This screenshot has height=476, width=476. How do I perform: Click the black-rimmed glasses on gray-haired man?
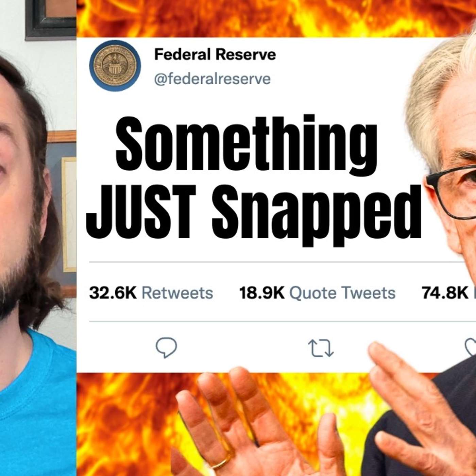452,192
